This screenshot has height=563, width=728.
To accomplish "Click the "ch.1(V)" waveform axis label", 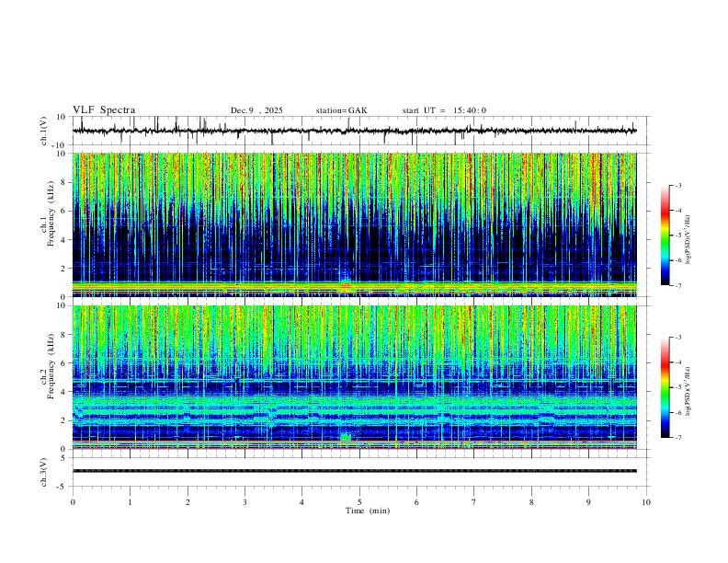I will (x=44, y=131).
